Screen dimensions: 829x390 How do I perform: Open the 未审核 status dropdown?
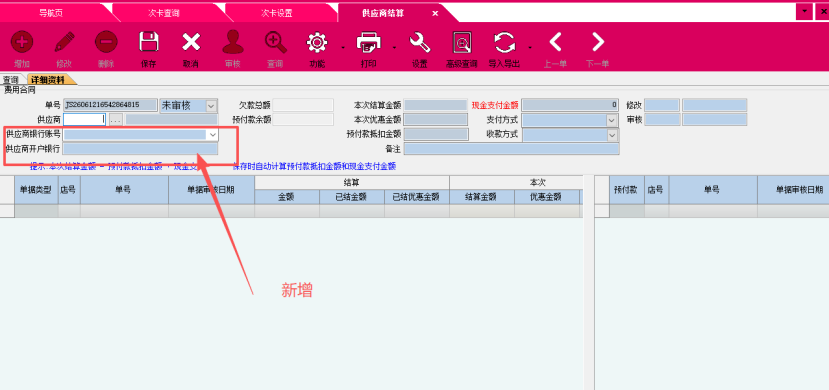pyautogui.click(x=211, y=105)
